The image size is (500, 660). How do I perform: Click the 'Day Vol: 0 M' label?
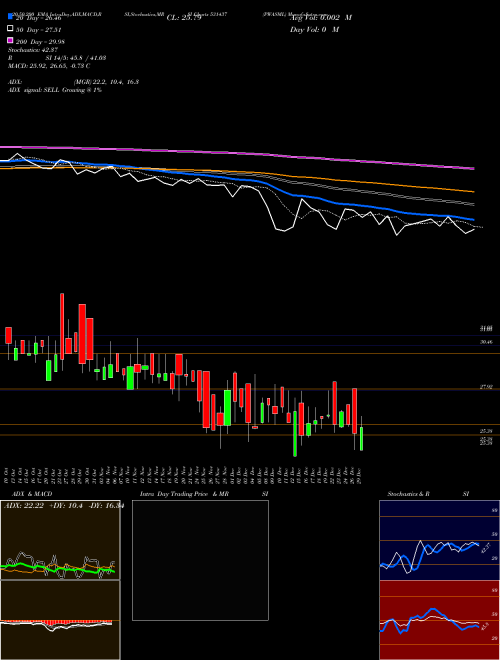tap(314, 29)
